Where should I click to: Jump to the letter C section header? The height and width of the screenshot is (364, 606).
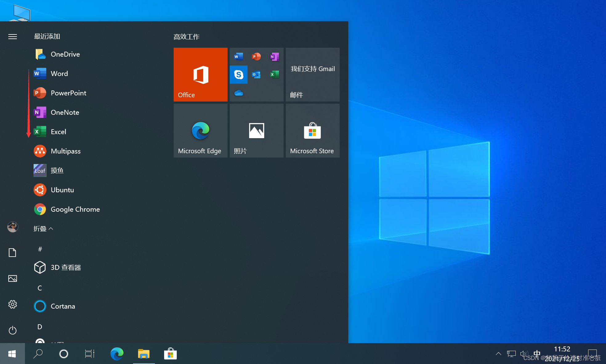click(x=40, y=288)
